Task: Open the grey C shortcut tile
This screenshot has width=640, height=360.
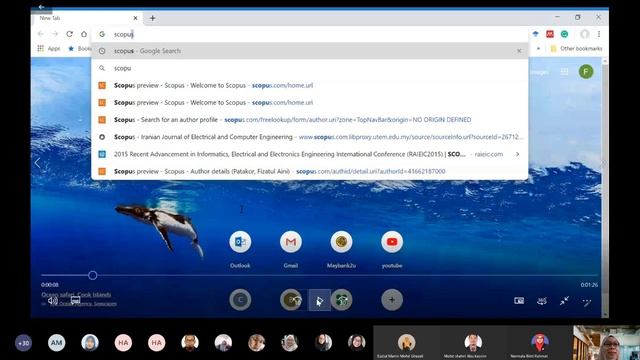Action: click(240, 300)
